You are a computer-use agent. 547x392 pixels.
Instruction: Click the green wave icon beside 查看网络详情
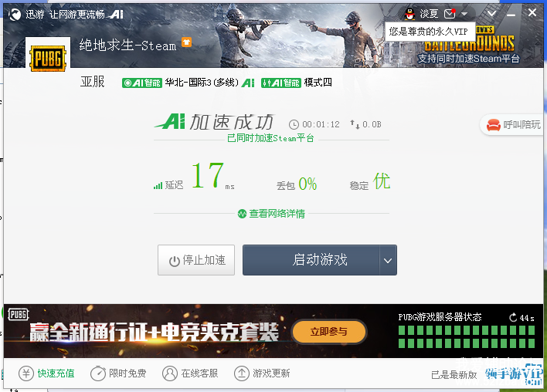tap(242, 214)
